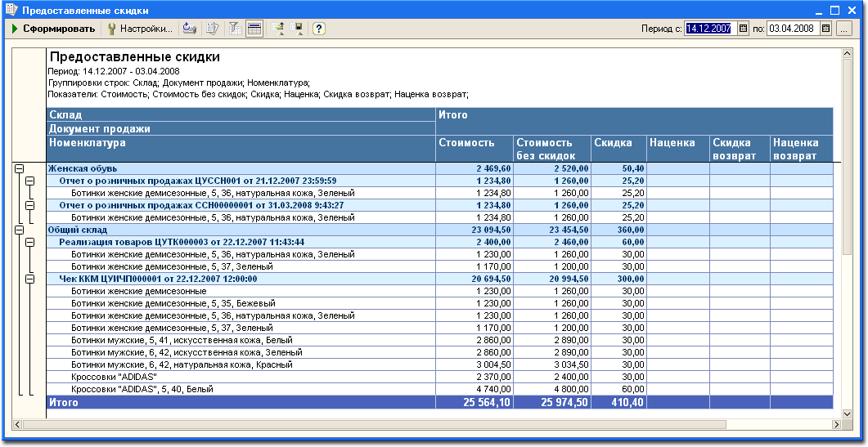Open calendar for period end date

[826, 29]
